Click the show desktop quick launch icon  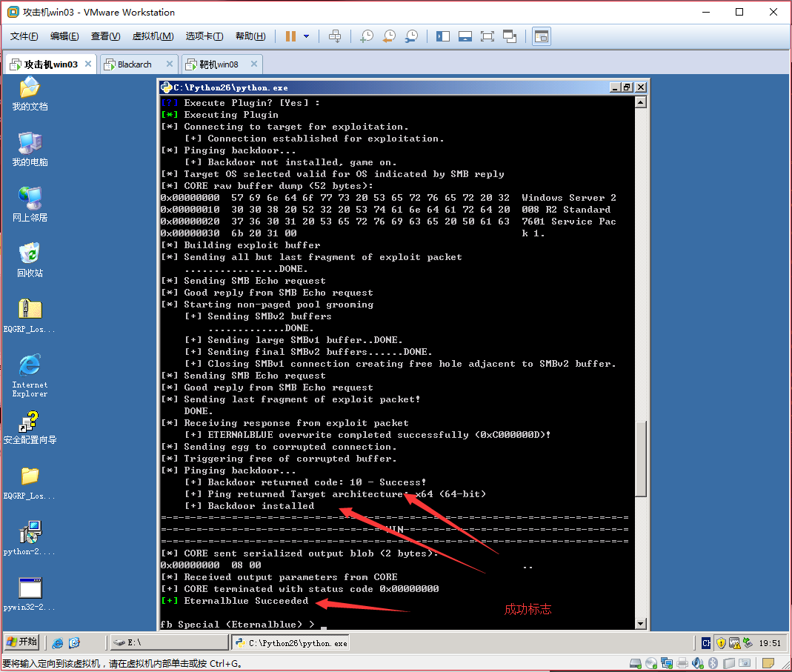[x=74, y=642]
